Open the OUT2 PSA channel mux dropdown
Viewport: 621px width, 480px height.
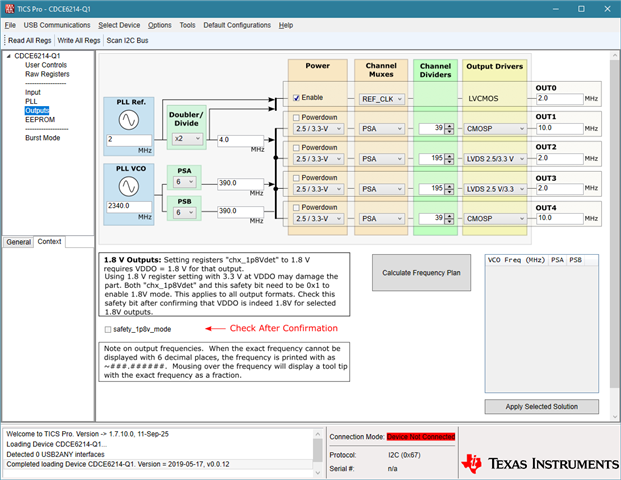pyautogui.click(x=382, y=159)
